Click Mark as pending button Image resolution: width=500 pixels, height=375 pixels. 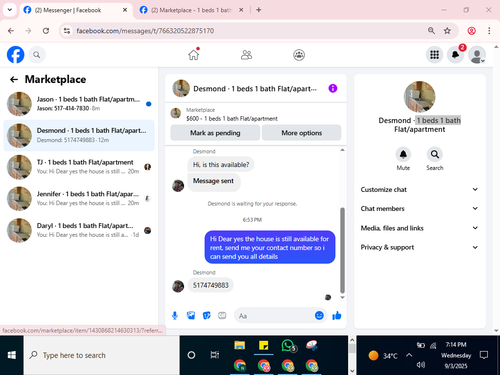tap(215, 133)
